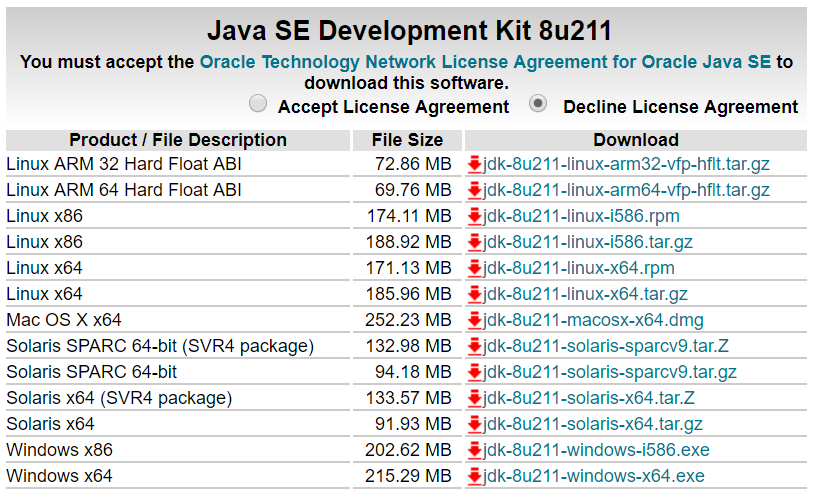Screen dimensions: 826x504
Task: Download jdk-8u211-windows-i586.exe link
Action: [596, 450]
